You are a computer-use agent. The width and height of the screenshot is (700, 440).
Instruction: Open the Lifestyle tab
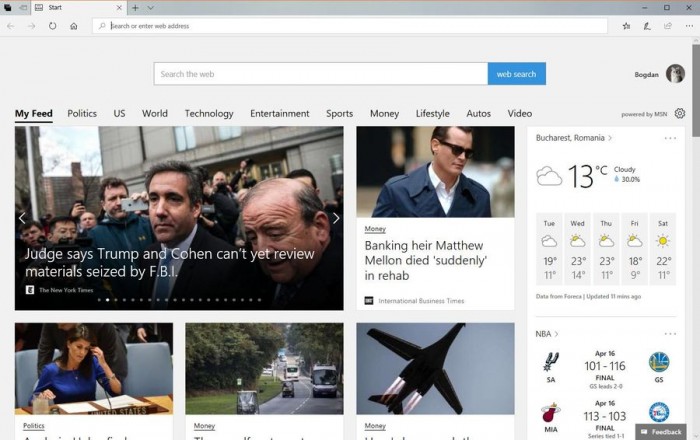click(x=433, y=113)
